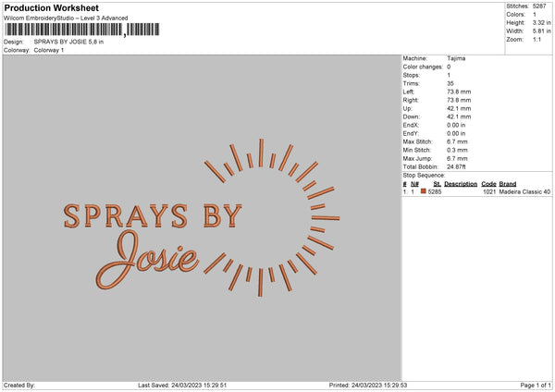The height and width of the screenshot is (392, 555).
Task: Select the Stop Sequence heading
Action: click(425, 174)
